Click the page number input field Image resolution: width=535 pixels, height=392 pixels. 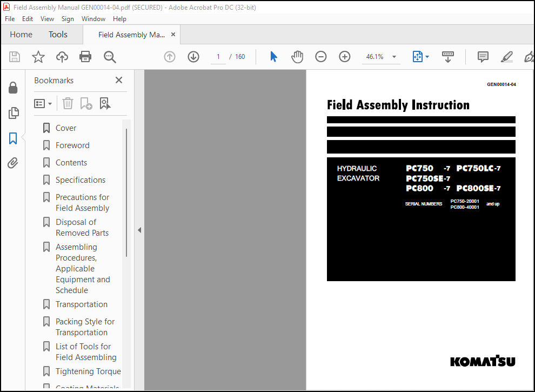click(x=218, y=57)
